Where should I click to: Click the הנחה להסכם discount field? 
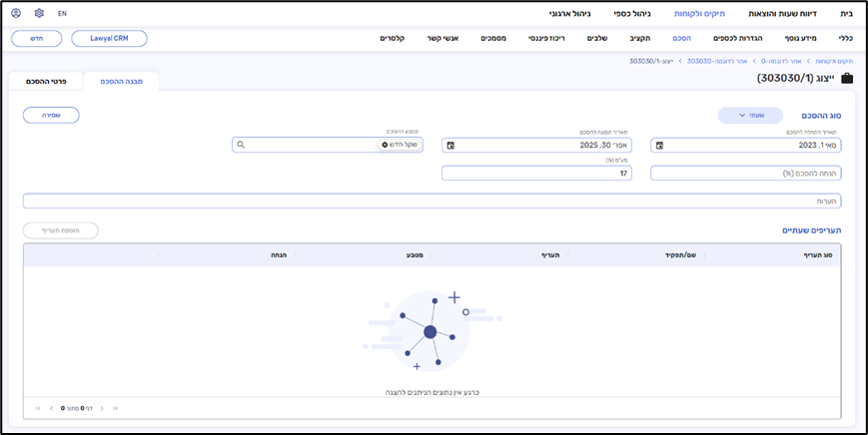[x=745, y=174]
